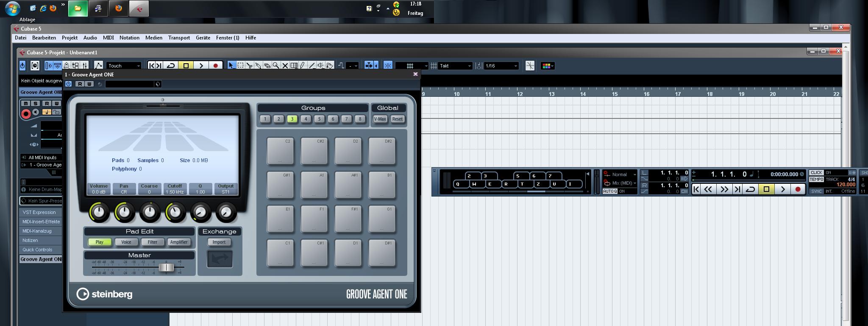Expand MIDI-Insert-Effekte inspector section
The image size is (868, 326).
click(41, 222)
